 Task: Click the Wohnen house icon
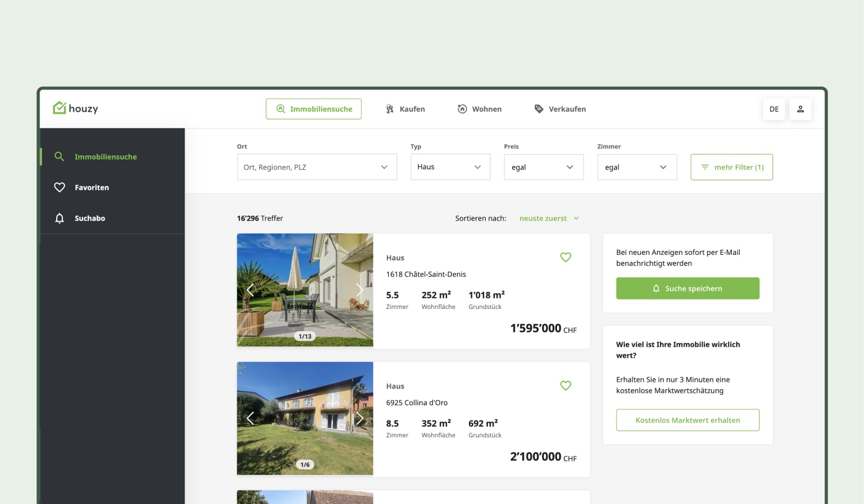pos(462,109)
